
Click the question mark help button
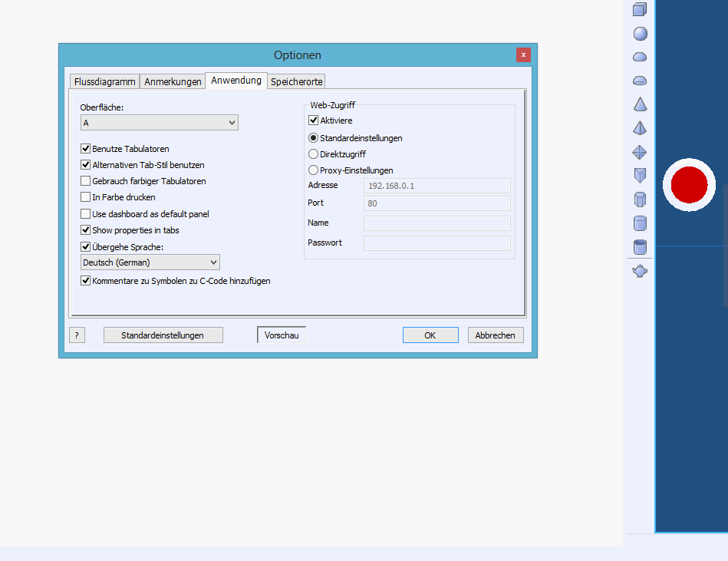pos(77,335)
